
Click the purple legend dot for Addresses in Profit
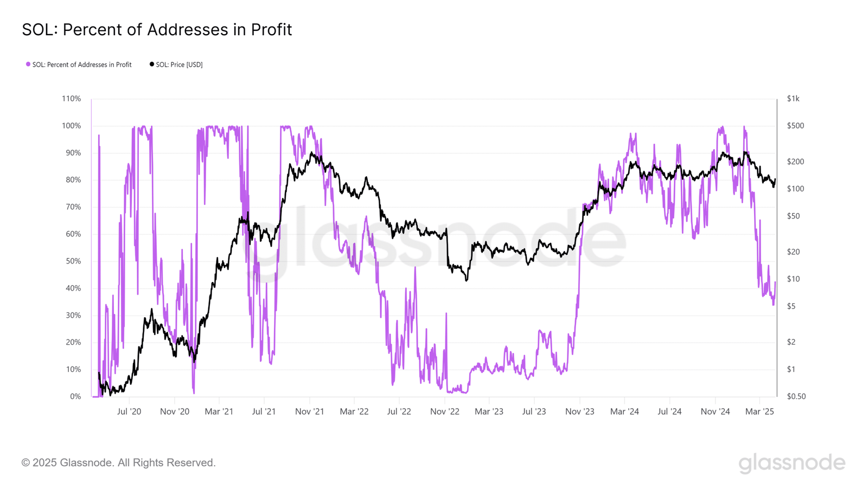[28, 65]
